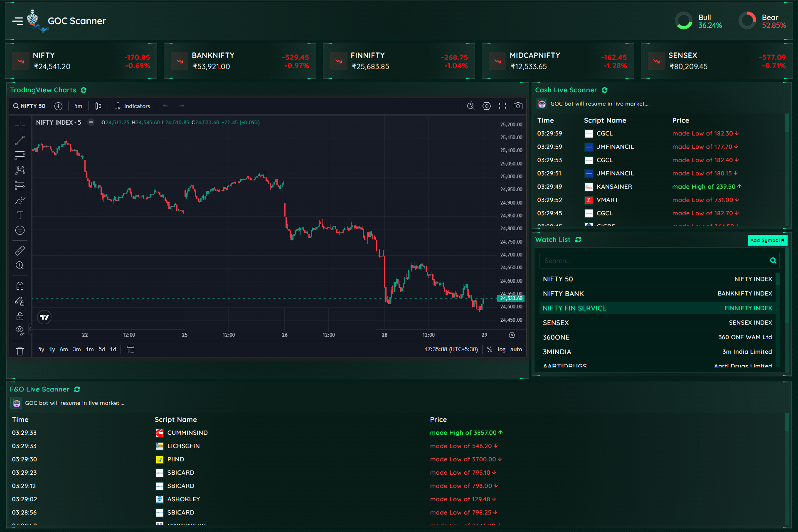Toggle hide all drawings eye icon
This screenshot has width=798, height=532.
20,330
